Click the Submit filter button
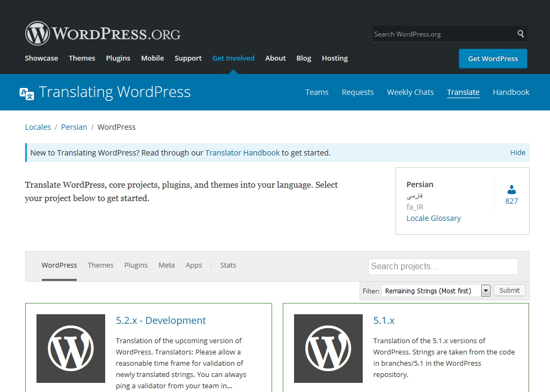550x392 pixels. click(510, 290)
